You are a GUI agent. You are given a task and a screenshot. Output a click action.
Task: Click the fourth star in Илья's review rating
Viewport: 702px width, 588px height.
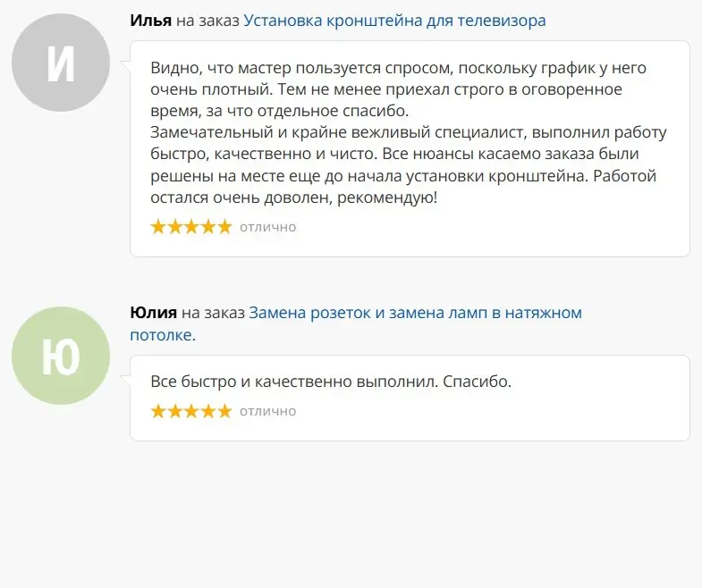coord(207,227)
